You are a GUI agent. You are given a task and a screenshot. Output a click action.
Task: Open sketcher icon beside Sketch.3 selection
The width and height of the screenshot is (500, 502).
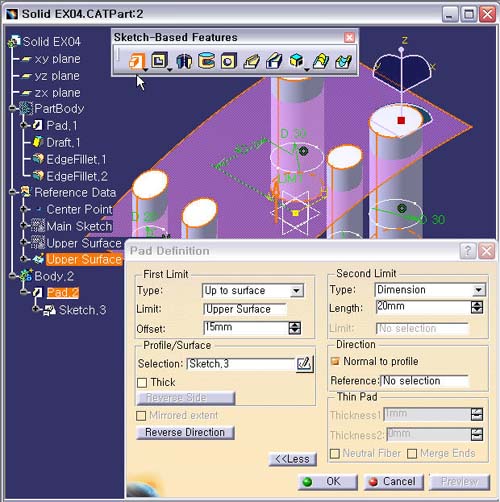(x=305, y=364)
